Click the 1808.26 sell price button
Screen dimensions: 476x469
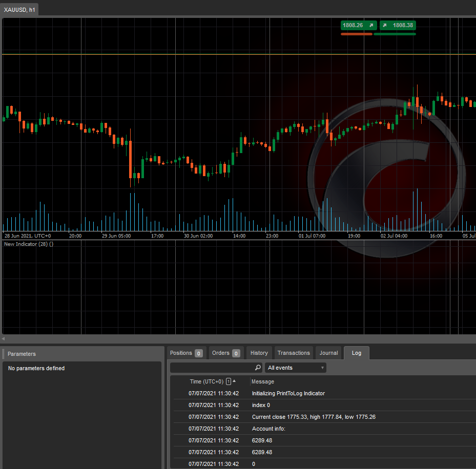pyautogui.click(x=359, y=25)
